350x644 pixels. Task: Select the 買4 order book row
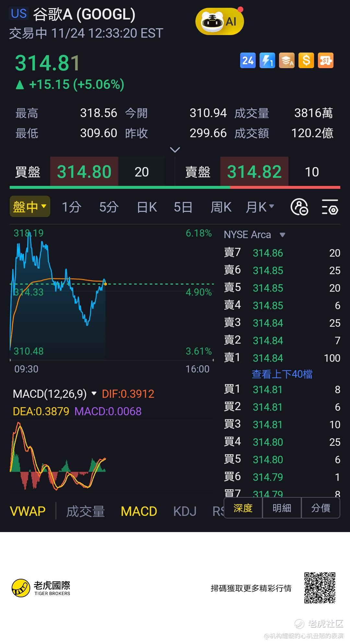(x=282, y=442)
